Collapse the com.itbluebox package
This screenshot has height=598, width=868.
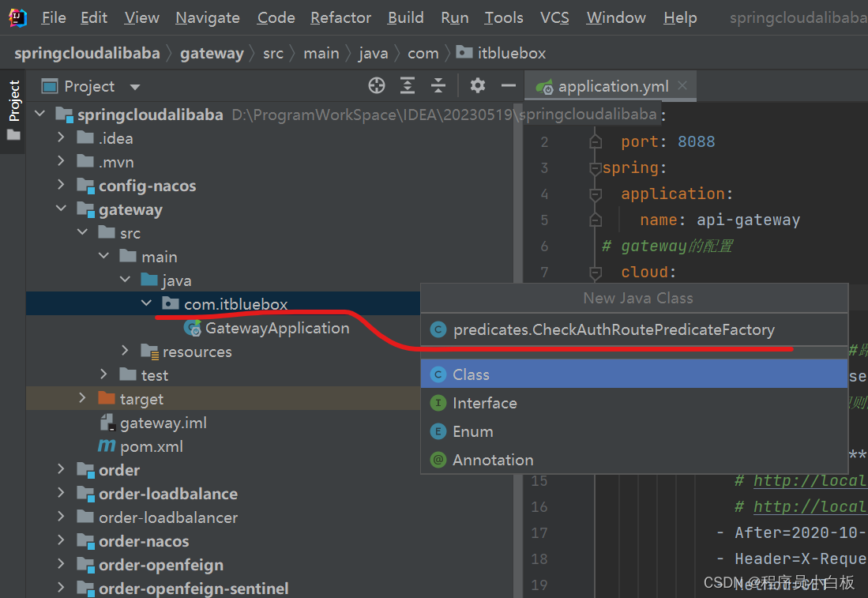point(146,303)
